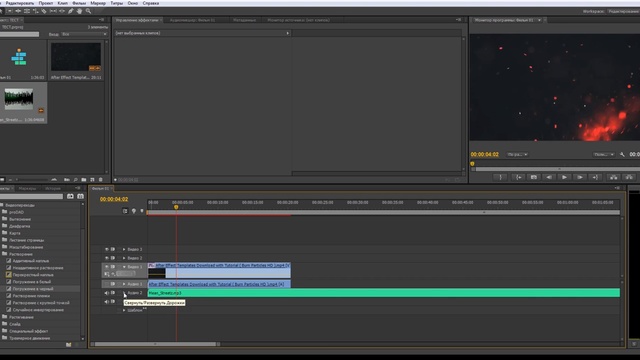Image resolution: width=640 pixels, height=360 pixels.
Task: Expand the Видео 3 track
Action: (x=124, y=249)
